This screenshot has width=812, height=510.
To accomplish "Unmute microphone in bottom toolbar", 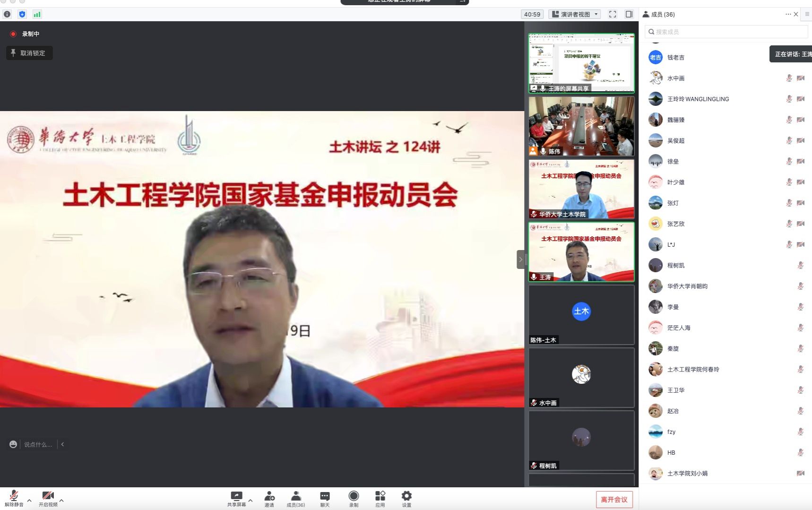I will [14, 498].
